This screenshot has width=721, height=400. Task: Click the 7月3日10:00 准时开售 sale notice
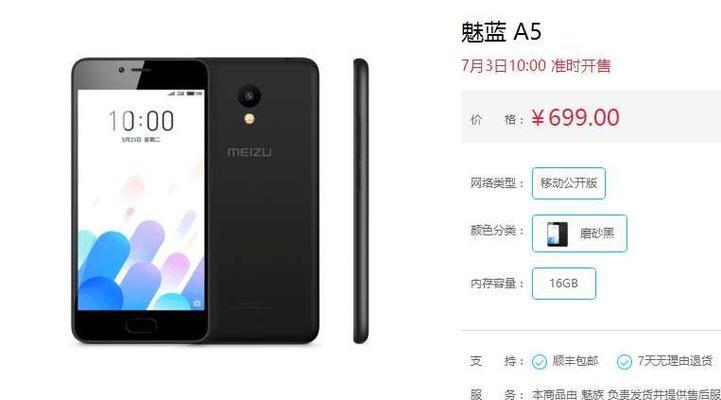[536, 66]
